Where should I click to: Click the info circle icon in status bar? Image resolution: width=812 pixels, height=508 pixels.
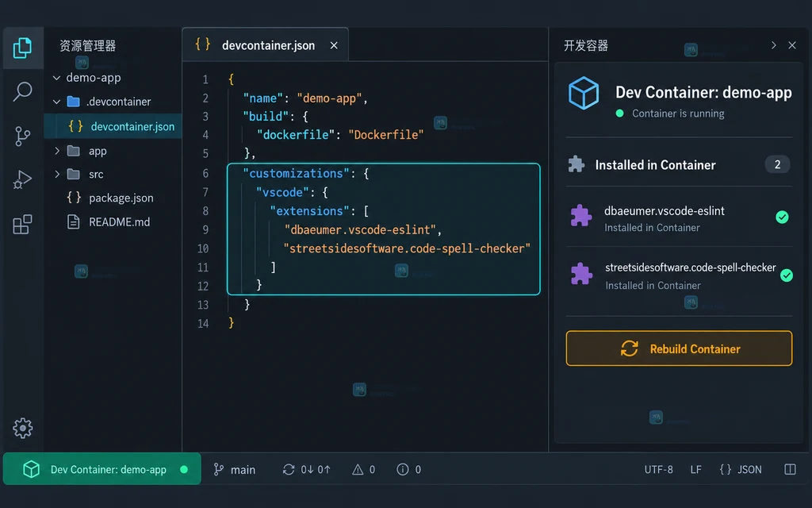pos(402,469)
